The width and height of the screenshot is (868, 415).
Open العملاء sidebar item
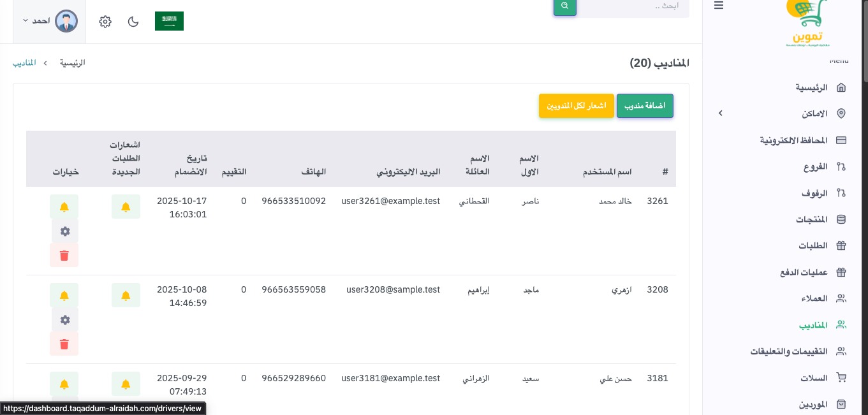(814, 298)
